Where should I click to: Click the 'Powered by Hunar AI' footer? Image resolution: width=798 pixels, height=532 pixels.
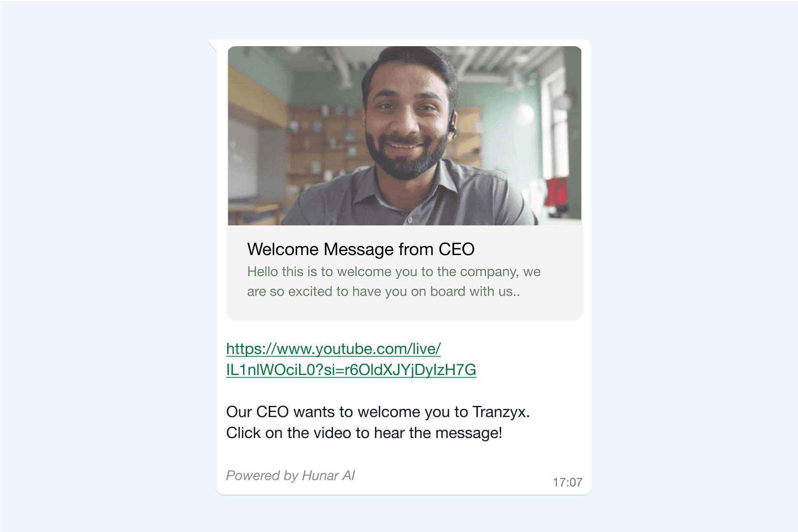pyautogui.click(x=290, y=476)
